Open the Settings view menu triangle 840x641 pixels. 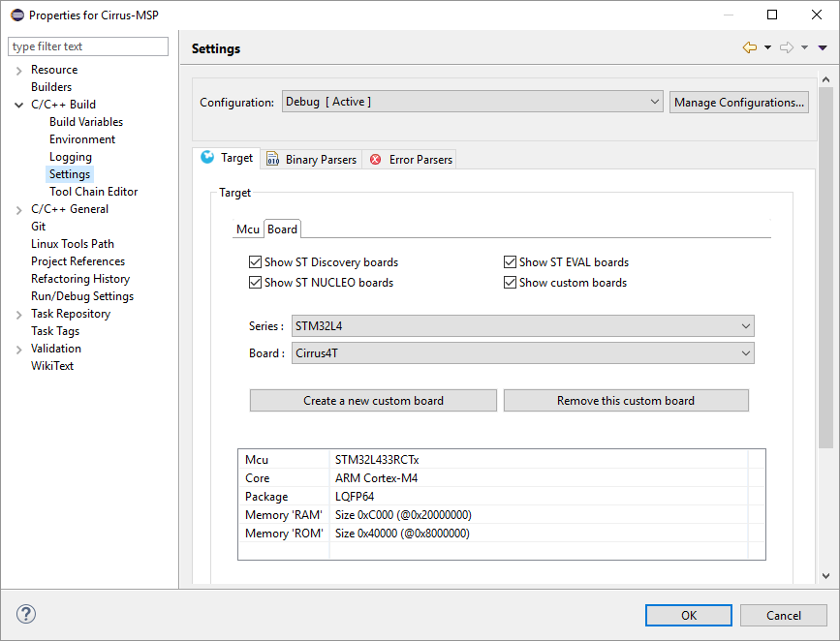(823, 47)
